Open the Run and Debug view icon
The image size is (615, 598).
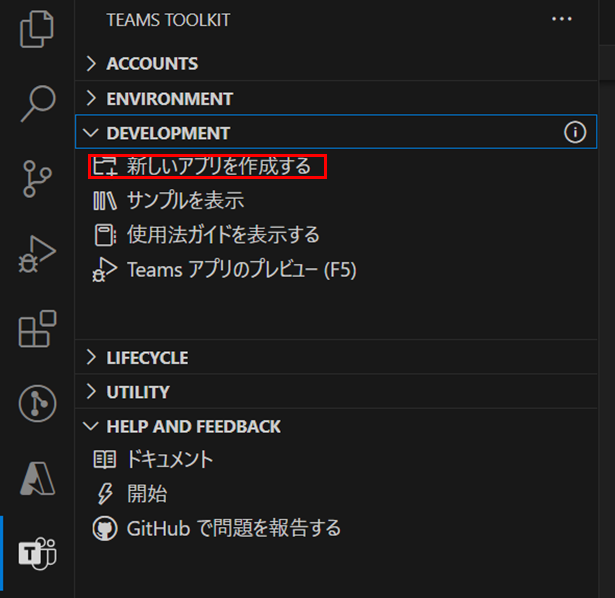[x=37, y=254]
